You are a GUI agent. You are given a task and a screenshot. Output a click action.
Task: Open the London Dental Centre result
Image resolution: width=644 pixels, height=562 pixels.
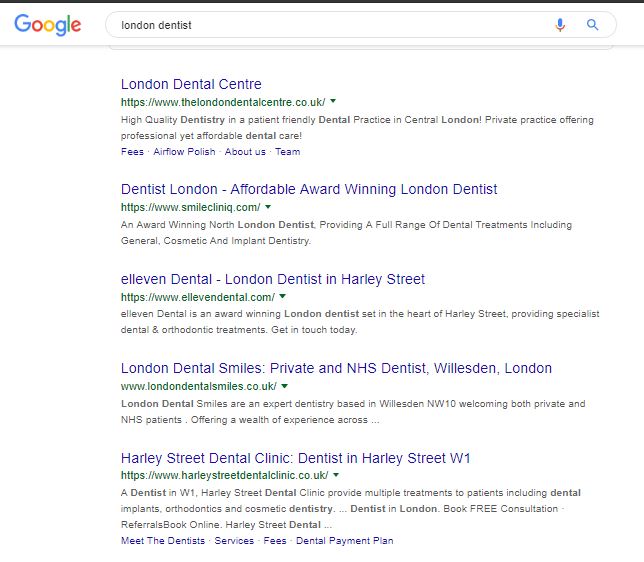click(191, 84)
